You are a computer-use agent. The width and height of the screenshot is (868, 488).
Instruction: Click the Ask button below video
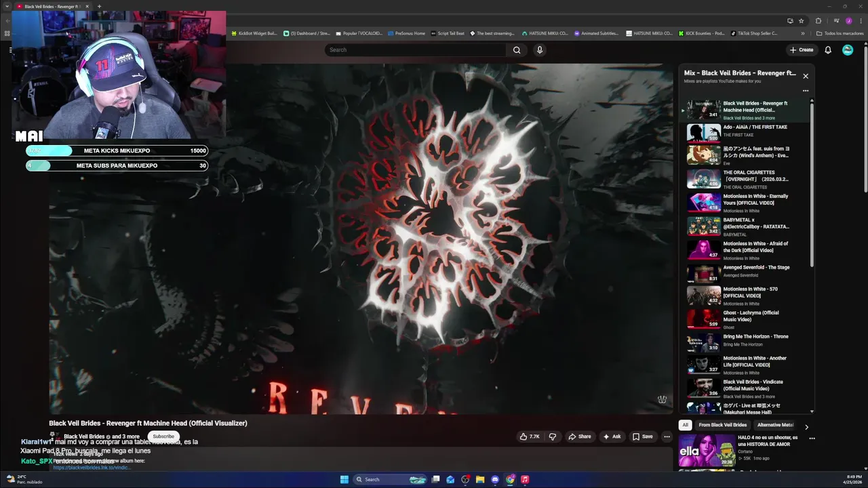612,436
